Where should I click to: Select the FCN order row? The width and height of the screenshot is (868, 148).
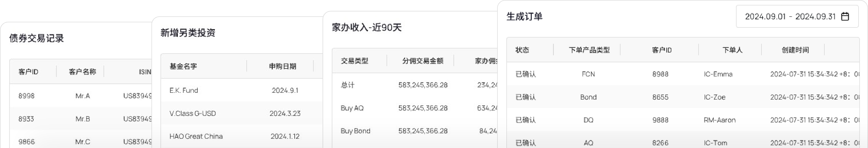click(588, 74)
